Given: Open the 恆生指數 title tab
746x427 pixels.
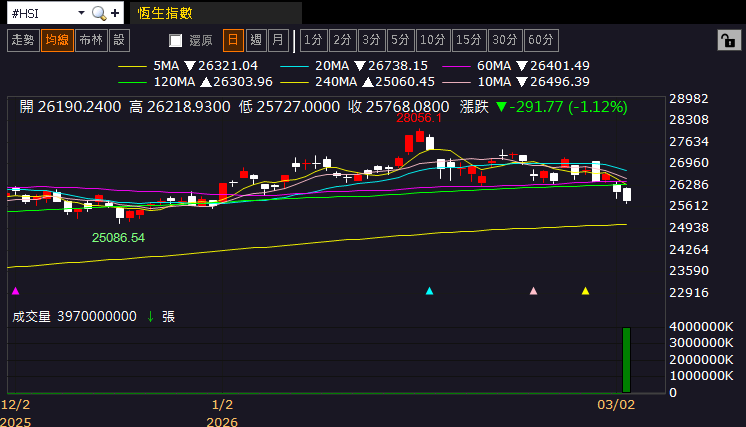Looking at the screenshot, I should pyautogui.click(x=216, y=13).
